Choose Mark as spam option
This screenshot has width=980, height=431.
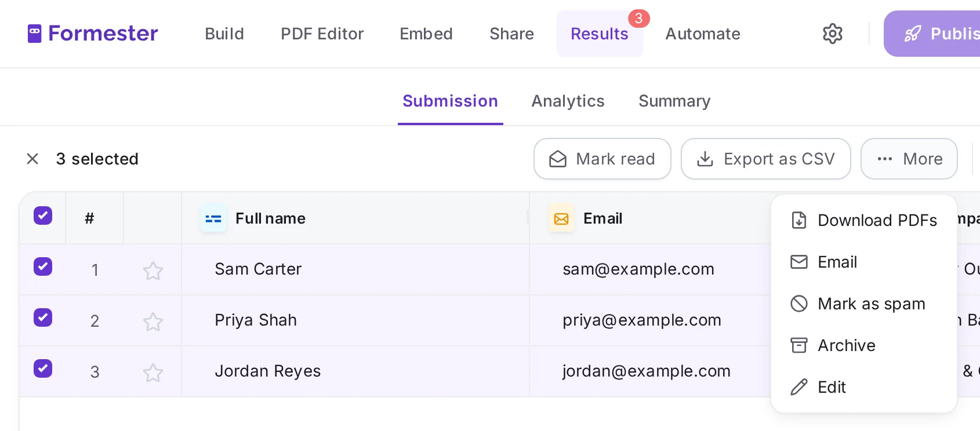pos(864,304)
